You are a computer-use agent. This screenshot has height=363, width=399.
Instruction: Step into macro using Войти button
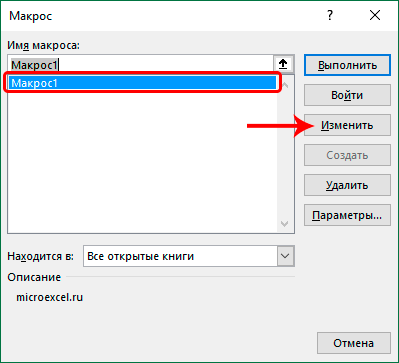click(x=347, y=95)
